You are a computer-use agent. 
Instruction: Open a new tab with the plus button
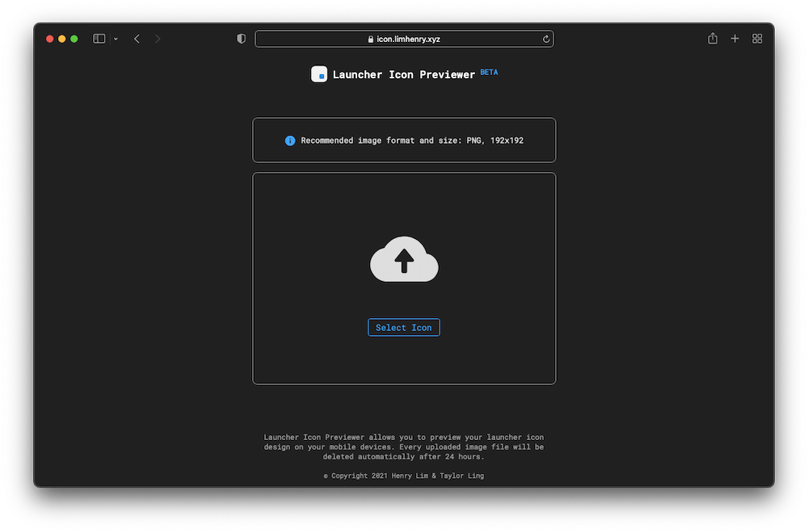[734, 39]
